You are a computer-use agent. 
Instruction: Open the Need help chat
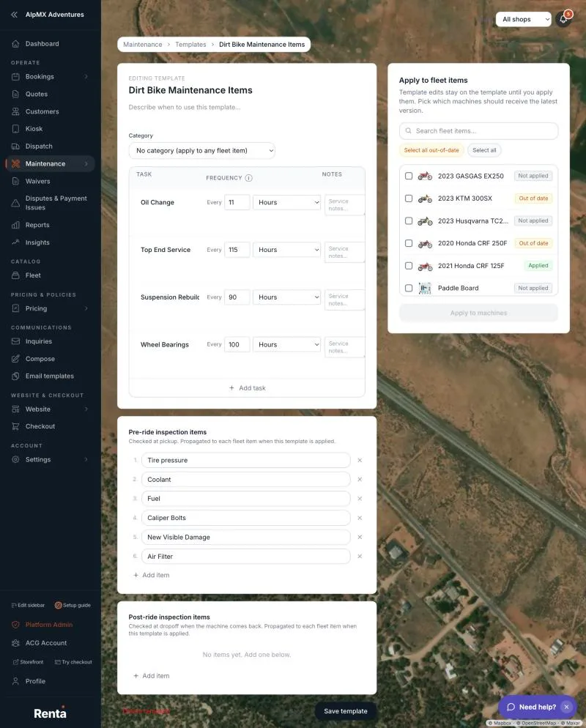[532, 707]
